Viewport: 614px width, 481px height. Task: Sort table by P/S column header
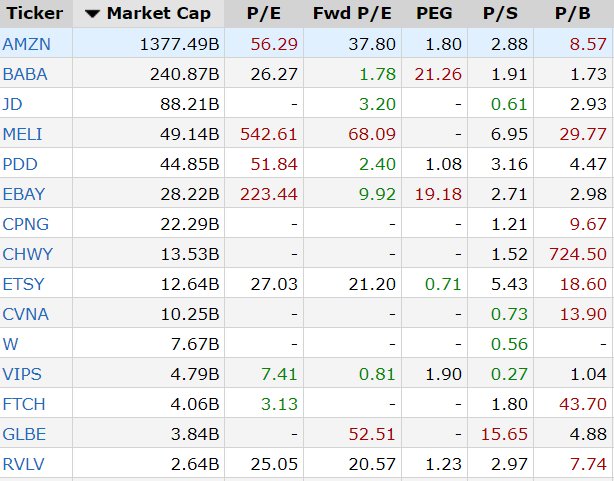(500, 13)
